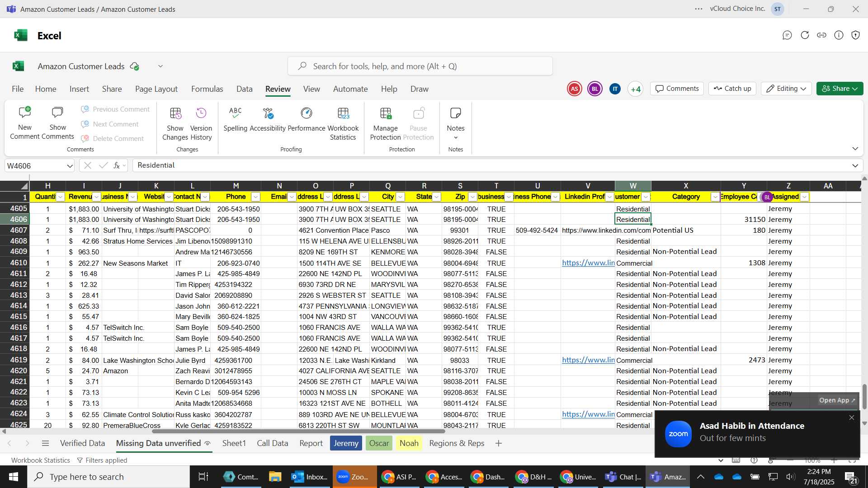Open LinkedIn link in row 4610
Image resolution: width=868 pixels, height=488 pixels.
(x=588, y=263)
